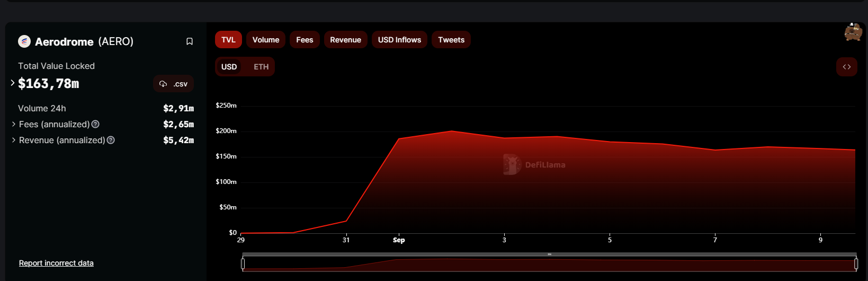Click the Aerodrome logo icon
Screen dimensions: 868x281
(24, 41)
